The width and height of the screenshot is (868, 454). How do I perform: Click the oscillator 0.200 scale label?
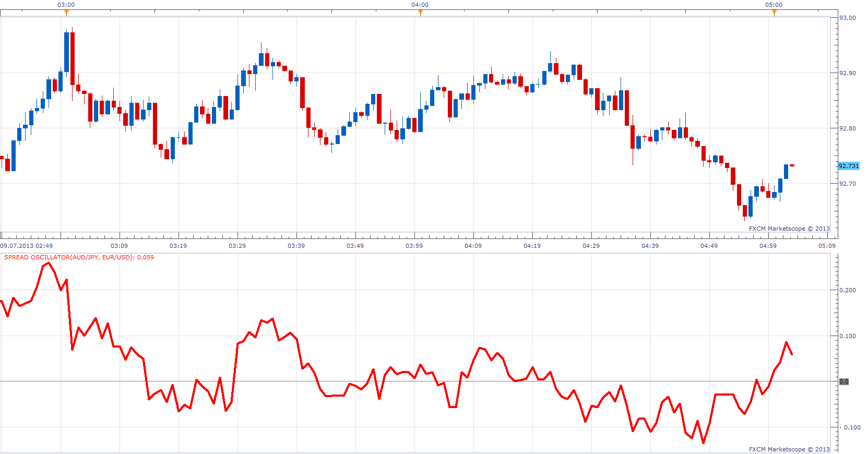click(x=848, y=290)
